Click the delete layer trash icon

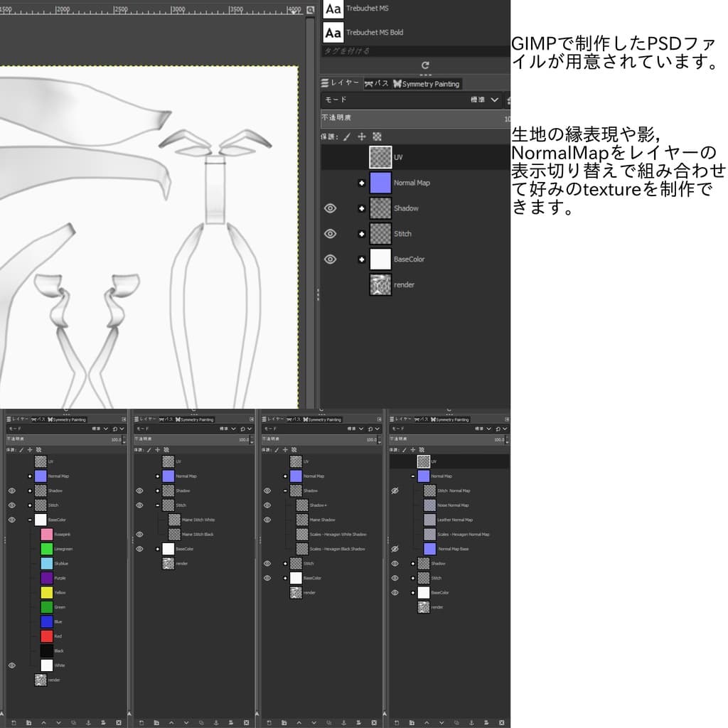click(119, 721)
